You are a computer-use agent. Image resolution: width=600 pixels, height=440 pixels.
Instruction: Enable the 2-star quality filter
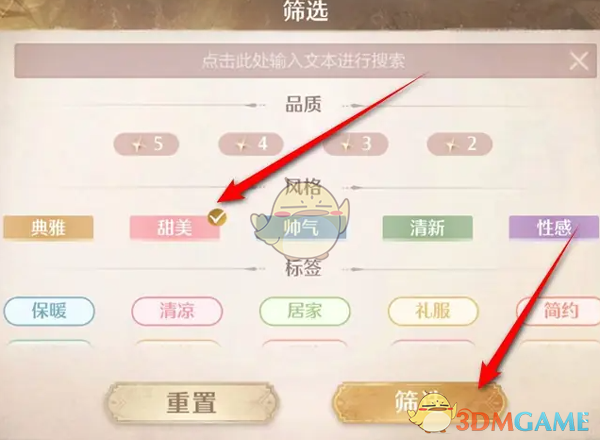[x=460, y=144]
